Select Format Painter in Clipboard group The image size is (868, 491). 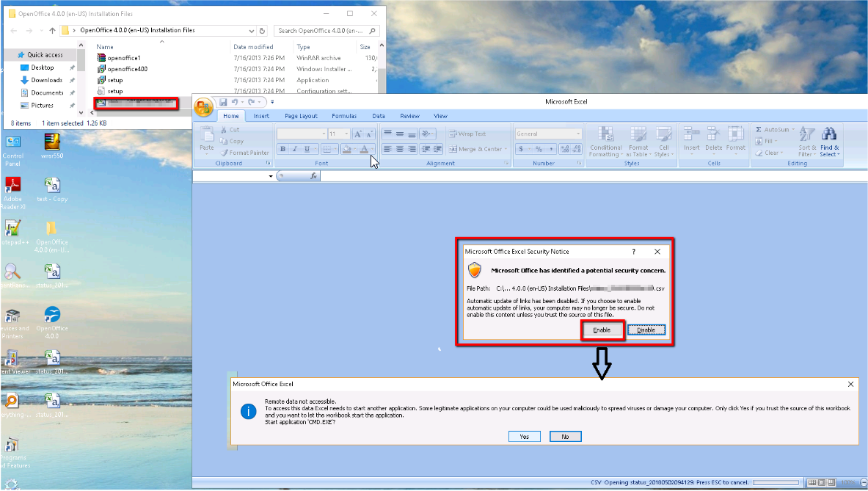tap(244, 153)
